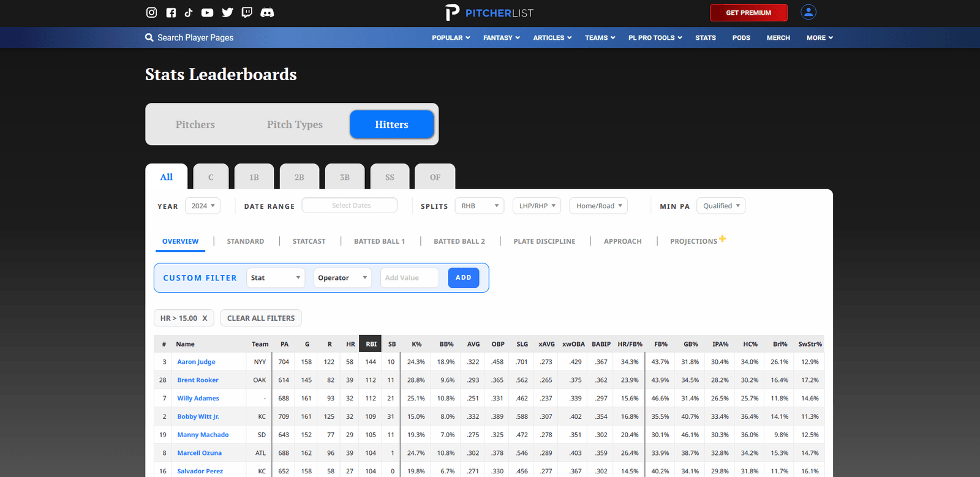Switch to the Pitch Types leaderboard

[x=295, y=124]
